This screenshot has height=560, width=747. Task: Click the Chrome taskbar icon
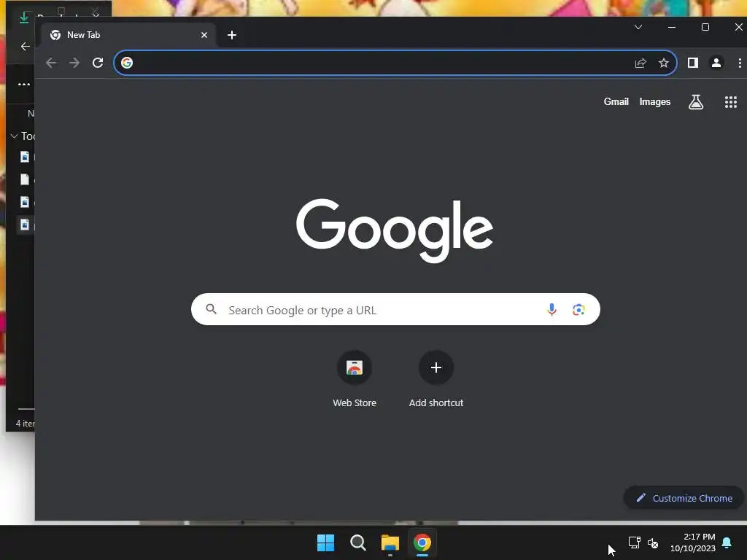click(x=422, y=542)
